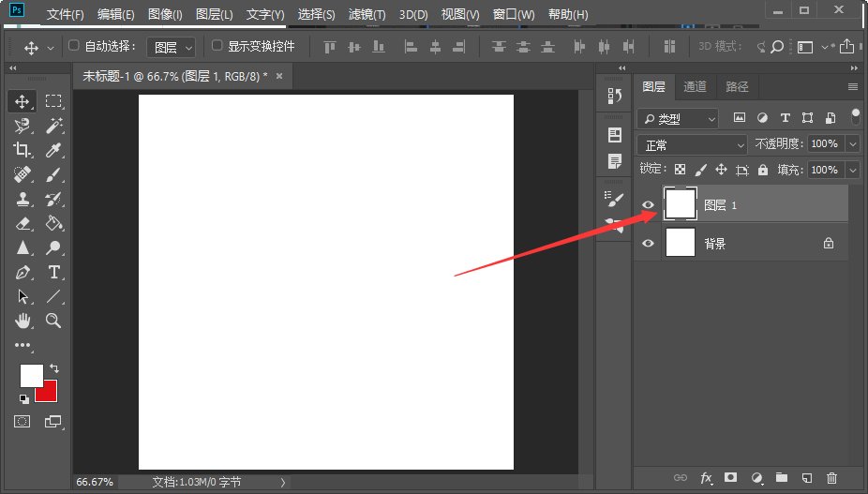The image size is (868, 494).
Task: Select the Rectangular Marquee tool
Action: 54,101
